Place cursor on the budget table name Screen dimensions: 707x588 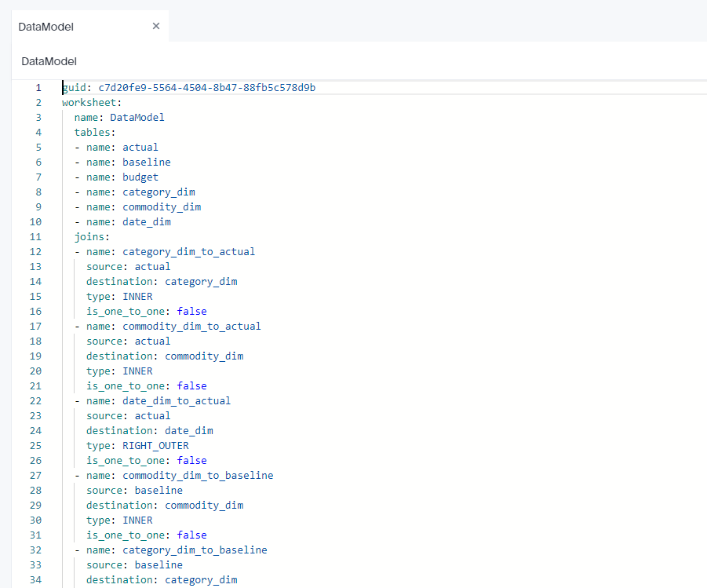point(140,177)
